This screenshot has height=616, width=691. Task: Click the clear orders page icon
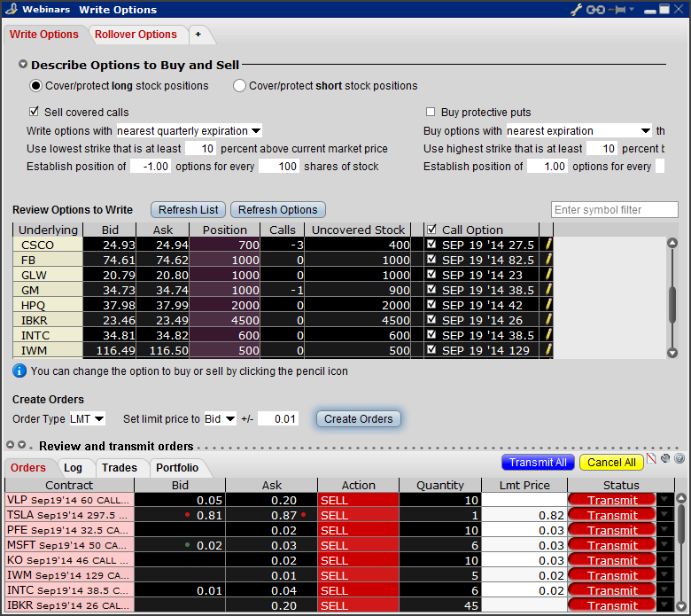pyautogui.click(x=651, y=459)
